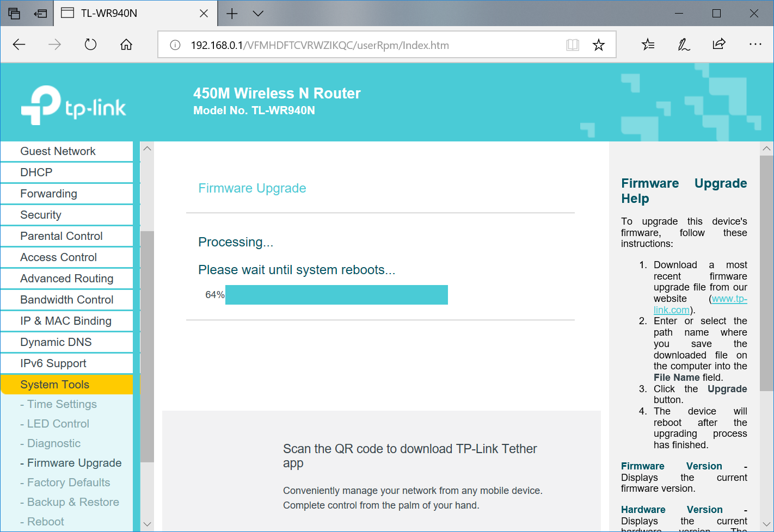Screen dimensions: 774x532
Task: Click the help panel scrollbar thumb
Action: [766, 273]
